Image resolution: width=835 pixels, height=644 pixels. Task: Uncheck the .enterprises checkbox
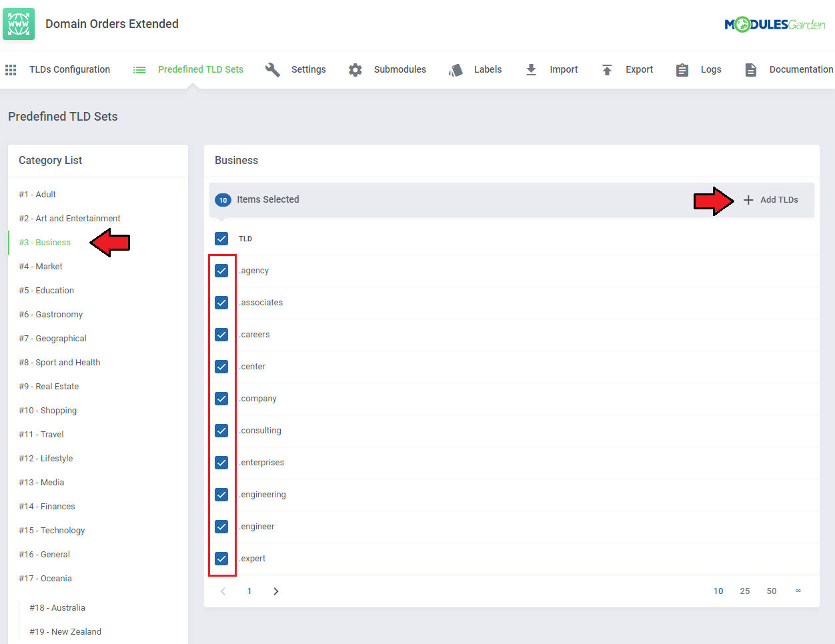[221, 463]
